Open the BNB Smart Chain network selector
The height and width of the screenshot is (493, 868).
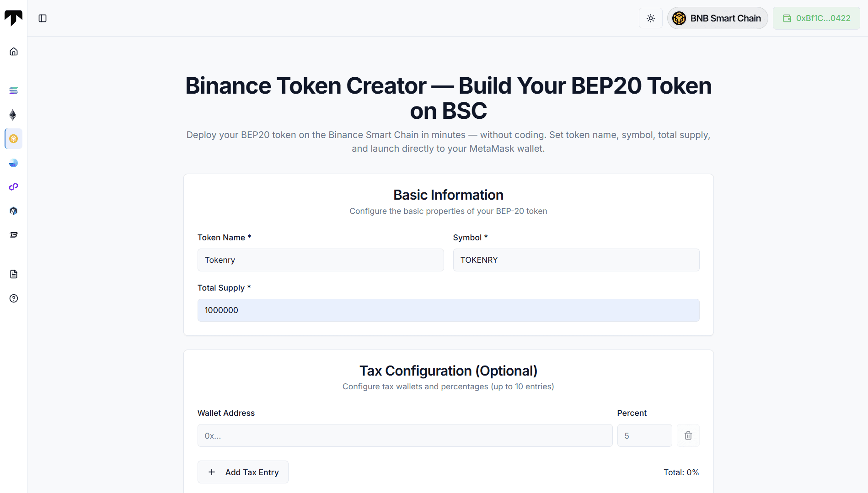click(x=717, y=18)
